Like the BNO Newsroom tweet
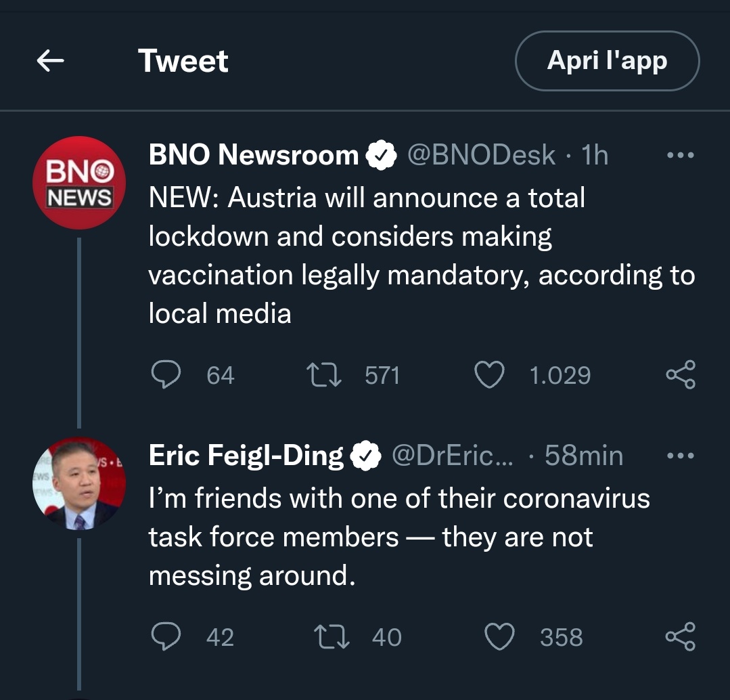Screen dimensions: 730x700 pos(489,375)
